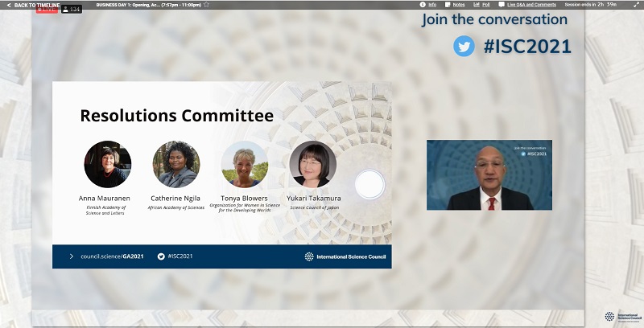The image size is (644, 328).
Task: Click the ISC logo at bottom right corner
Action: 622,317
